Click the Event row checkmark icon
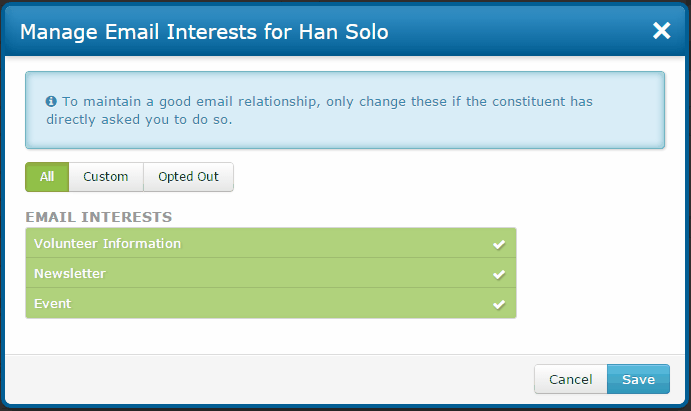 499,304
